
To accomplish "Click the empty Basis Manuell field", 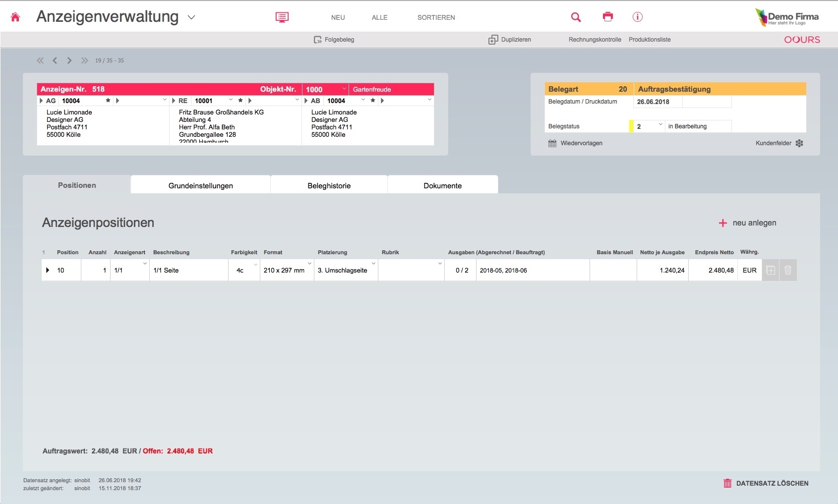I will coord(613,270).
